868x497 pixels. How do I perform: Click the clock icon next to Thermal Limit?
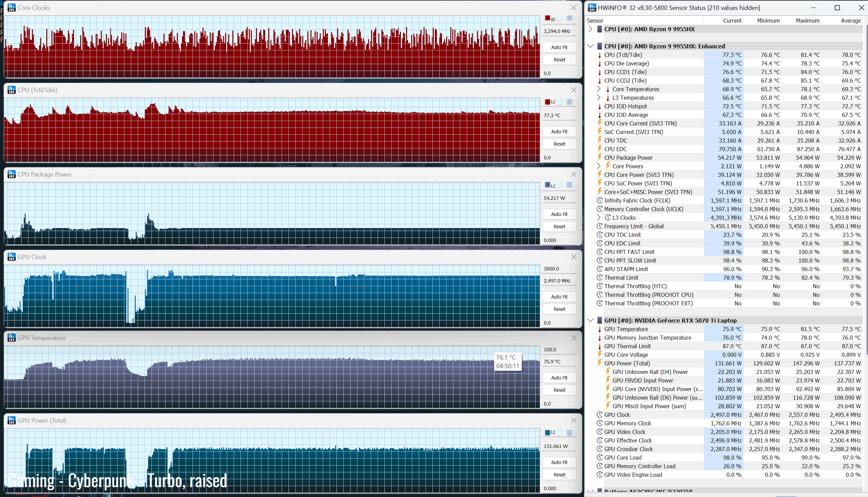click(599, 278)
